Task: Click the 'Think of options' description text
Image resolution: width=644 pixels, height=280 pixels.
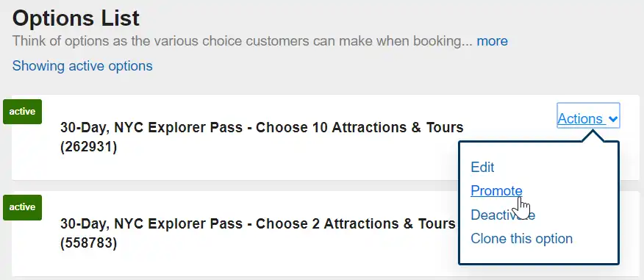Action: click(x=243, y=41)
